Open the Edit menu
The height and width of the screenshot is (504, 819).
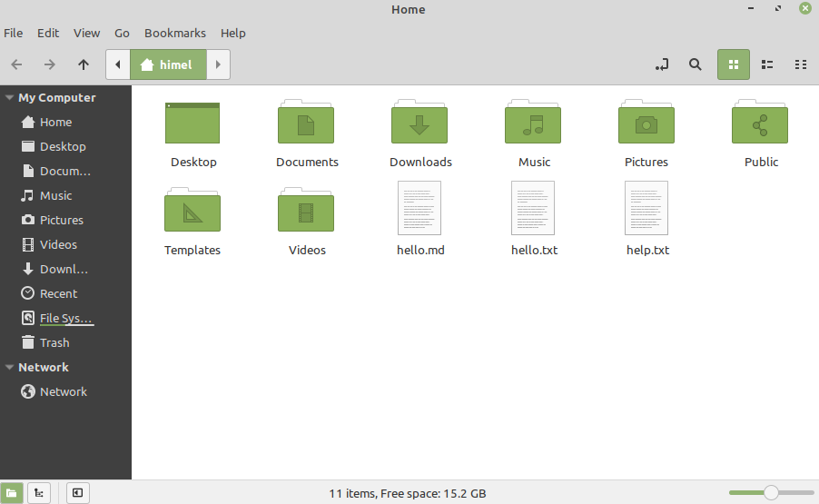coord(48,33)
